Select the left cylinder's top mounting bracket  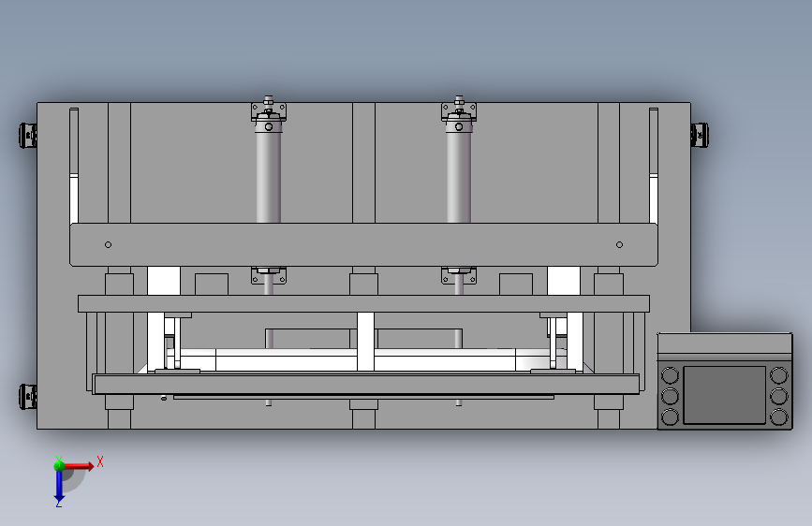(x=269, y=110)
